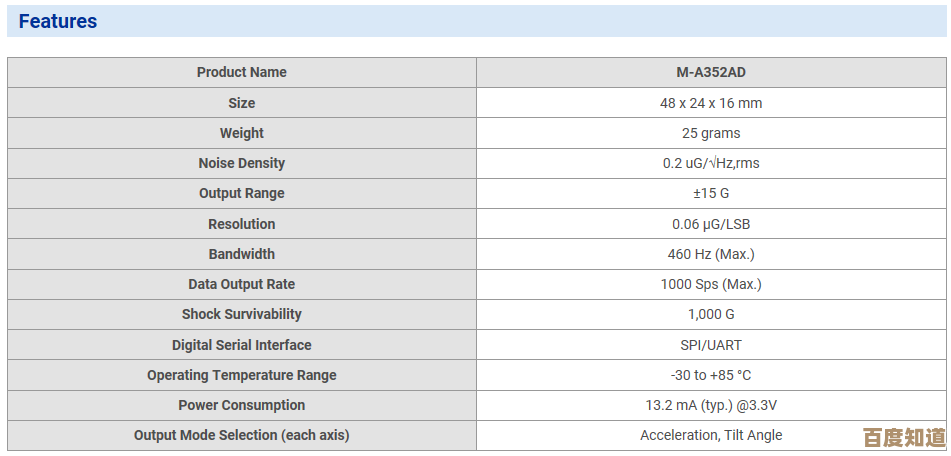Click the Baidu Zhidao watermark logo

[903, 438]
